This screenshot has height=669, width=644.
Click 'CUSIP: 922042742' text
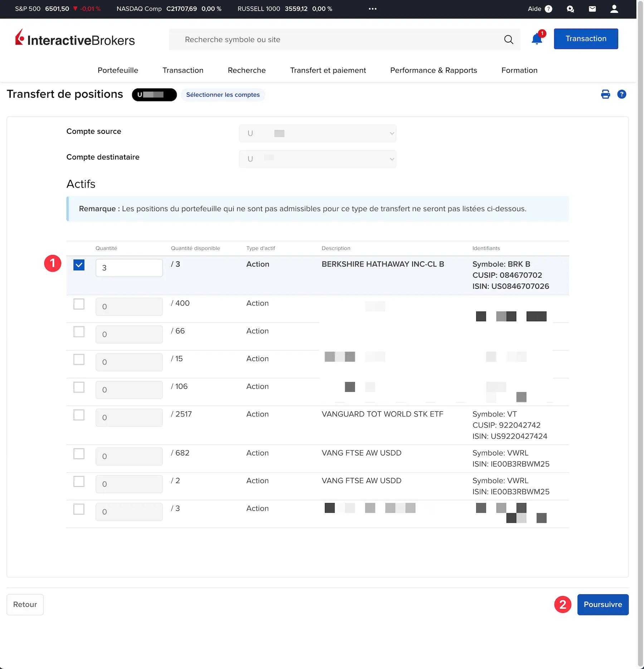pyautogui.click(x=506, y=425)
